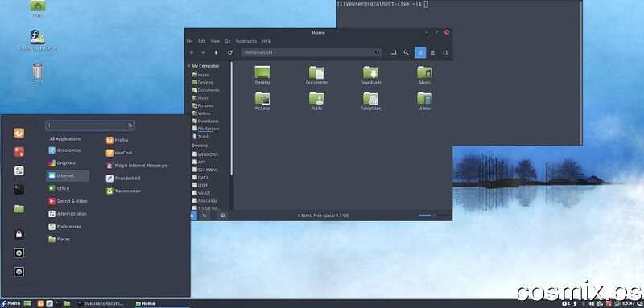644x308 pixels.
Task: Open the Bookmarks menu
Action: (246, 41)
